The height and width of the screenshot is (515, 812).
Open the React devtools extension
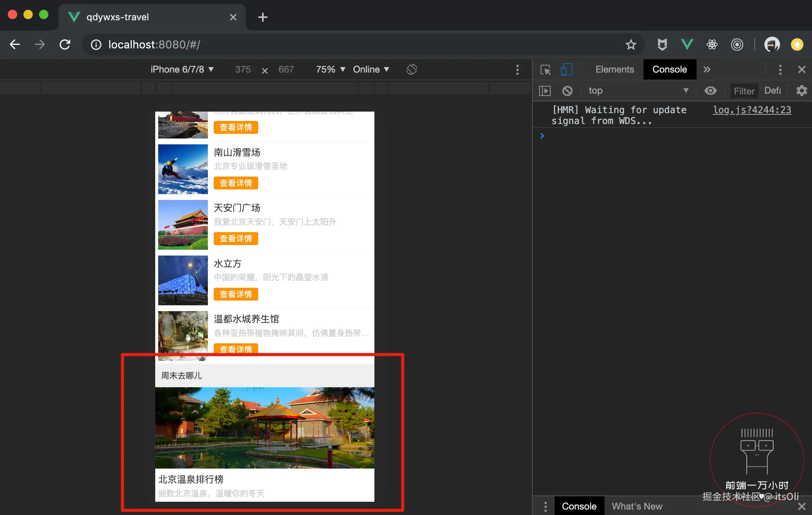click(712, 44)
